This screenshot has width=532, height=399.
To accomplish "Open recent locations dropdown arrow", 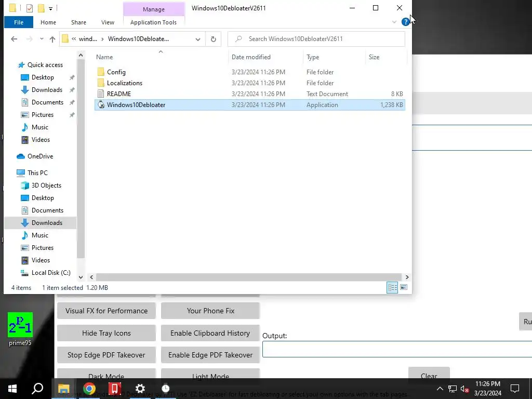I will point(42,39).
